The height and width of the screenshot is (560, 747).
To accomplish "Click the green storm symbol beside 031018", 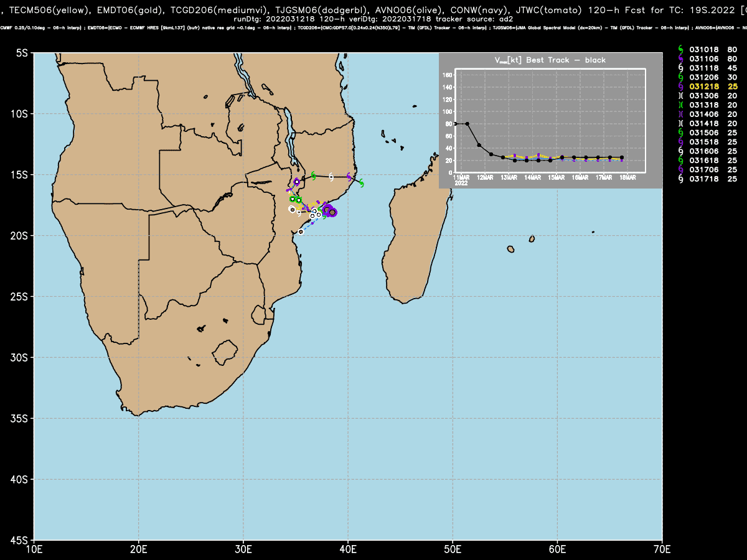I will [680, 49].
